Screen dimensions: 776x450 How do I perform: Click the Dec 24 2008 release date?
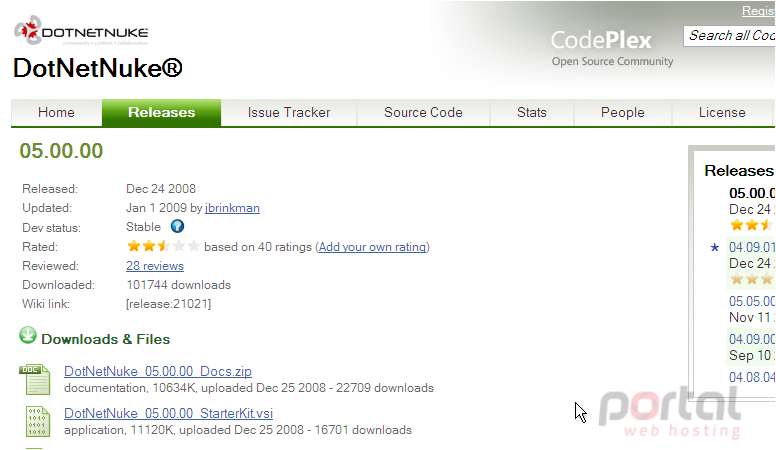pyautogui.click(x=161, y=189)
